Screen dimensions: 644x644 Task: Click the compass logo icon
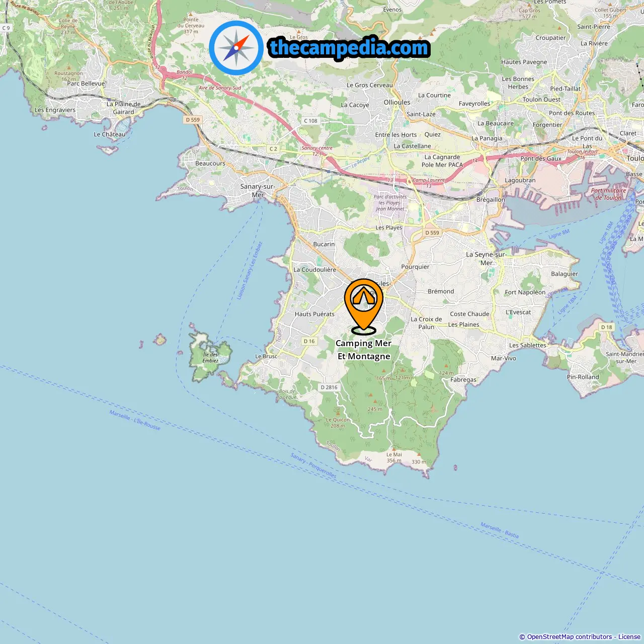click(236, 48)
